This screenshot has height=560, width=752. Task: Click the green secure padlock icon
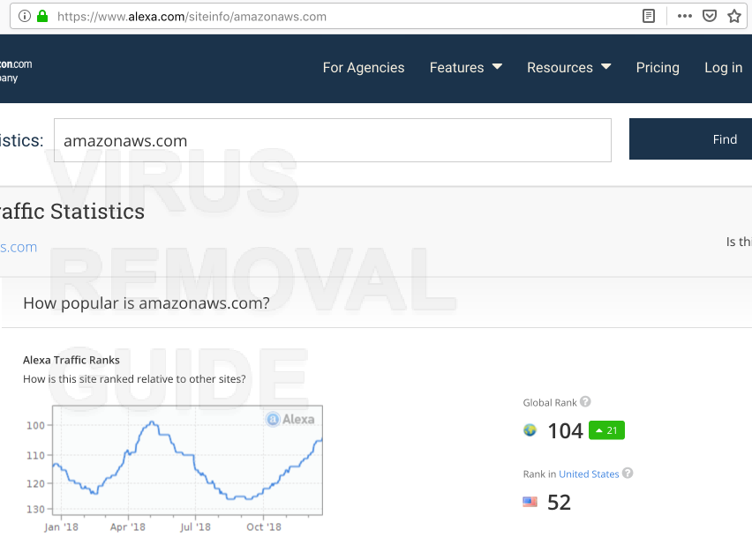pos(42,16)
